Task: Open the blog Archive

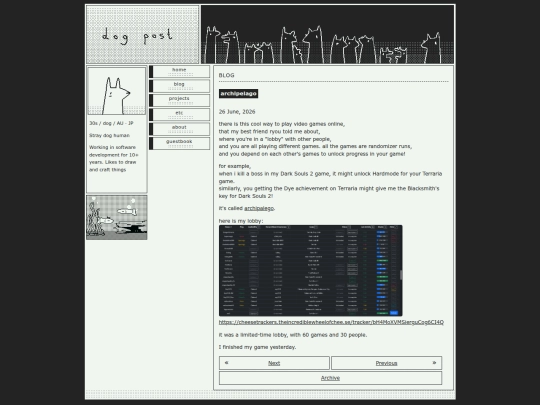Action: click(330, 378)
